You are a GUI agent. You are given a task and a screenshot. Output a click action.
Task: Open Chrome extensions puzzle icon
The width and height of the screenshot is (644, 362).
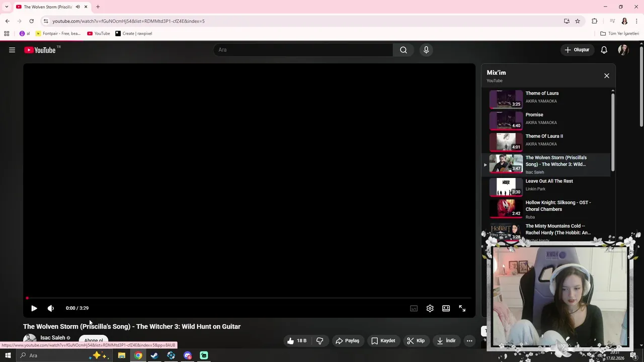594,21
